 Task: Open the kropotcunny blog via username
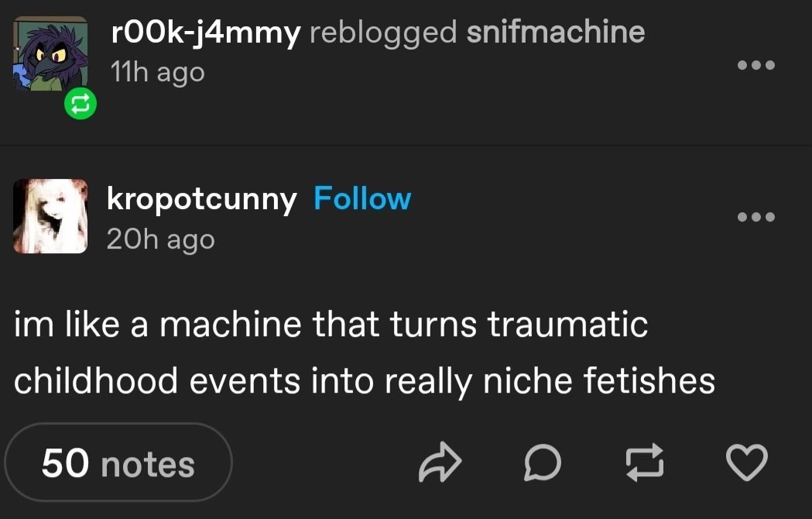(x=201, y=200)
